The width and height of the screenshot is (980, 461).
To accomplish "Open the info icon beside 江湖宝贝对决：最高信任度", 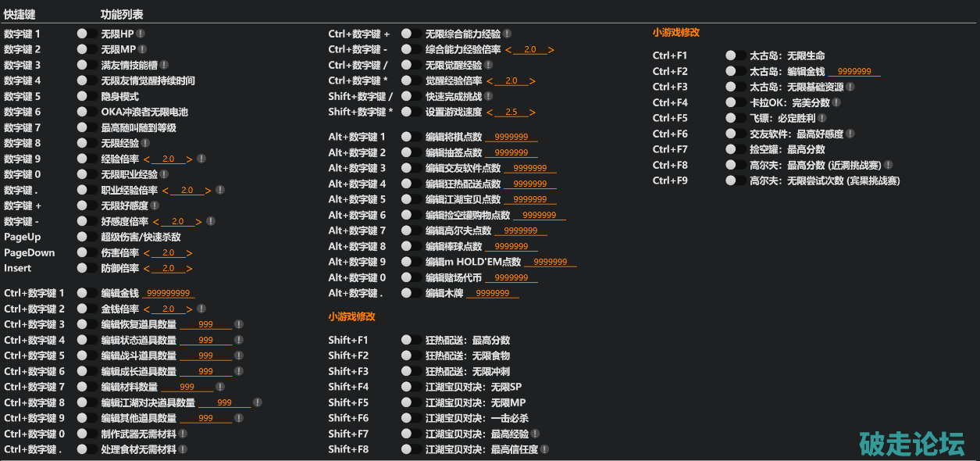I will (545, 449).
